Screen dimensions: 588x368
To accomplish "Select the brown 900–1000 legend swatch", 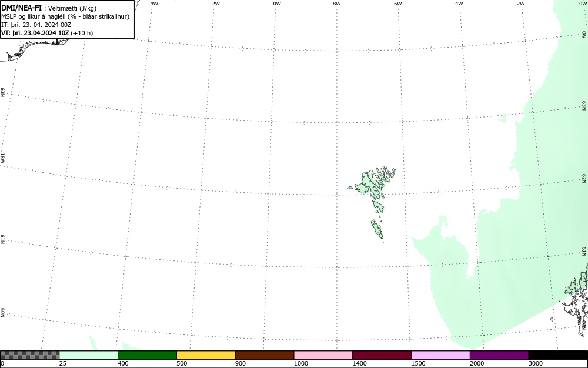I will point(265,355).
